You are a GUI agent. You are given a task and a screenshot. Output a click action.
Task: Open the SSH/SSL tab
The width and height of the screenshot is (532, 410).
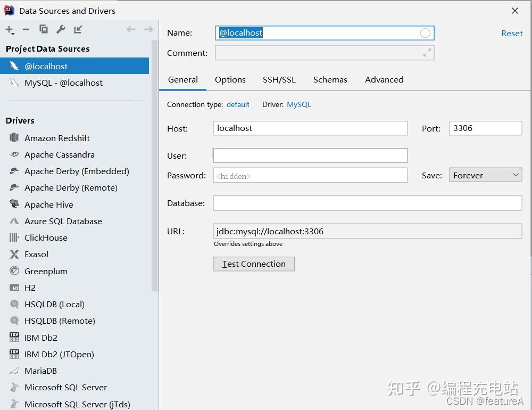pos(279,79)
